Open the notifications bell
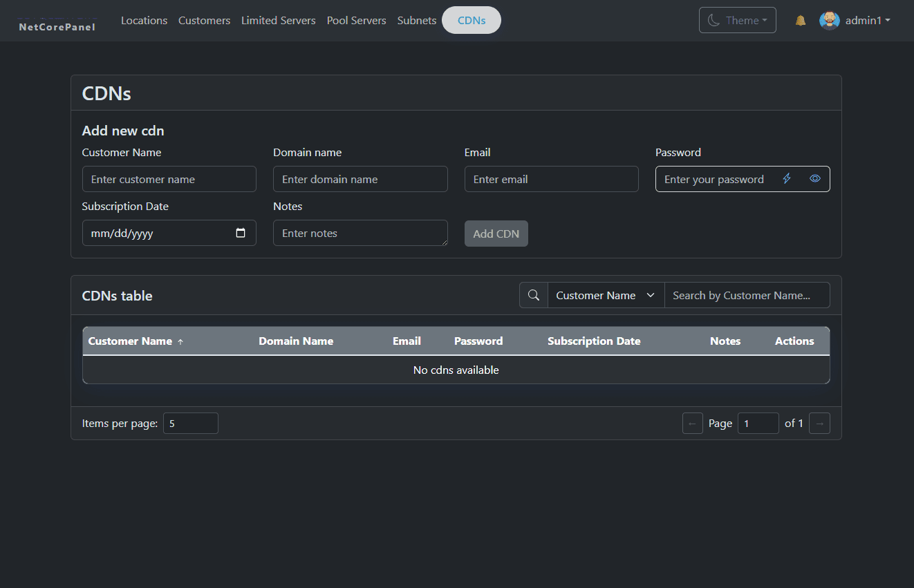Screen dimensions: 914x588 coord(801,21)
